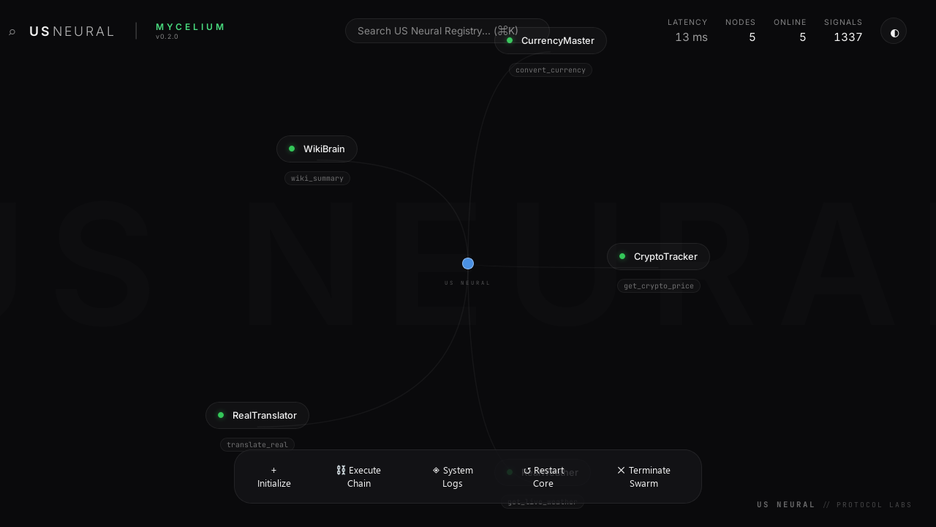Toggle the dark/light theme button
936x527 pixels.
[894, 32]
